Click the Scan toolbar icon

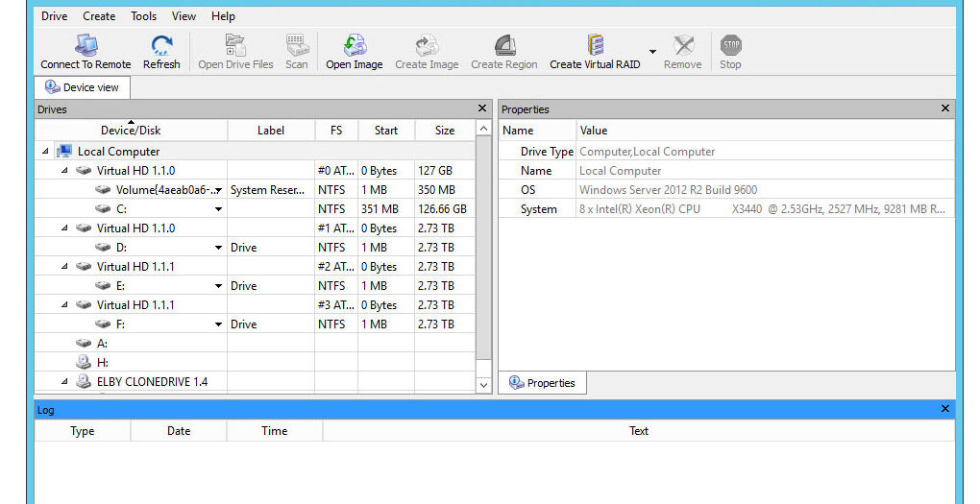(x=297, y=45)
